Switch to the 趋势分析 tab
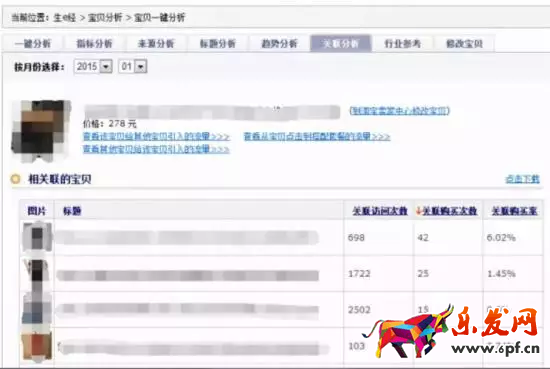The width and height of the screenshot is (550, 369). coord(279,43)
